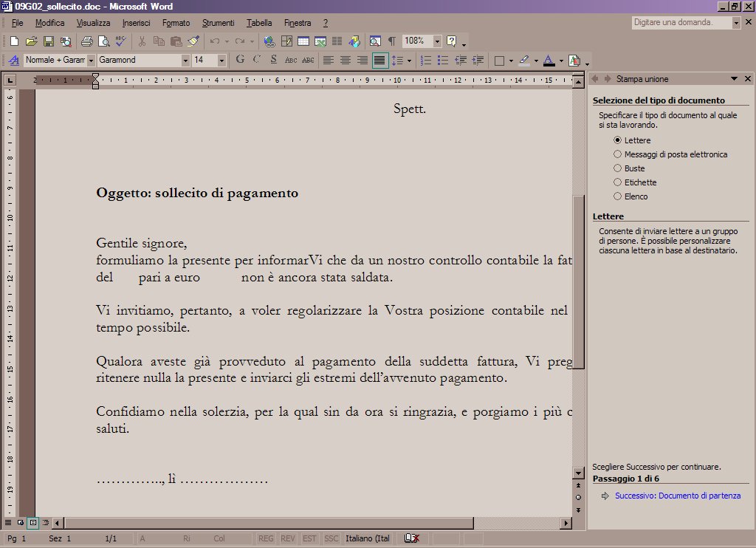The height and width of the screenshot is (548, 756).
Task: Open the Formato menu
Action: (176, 23)
